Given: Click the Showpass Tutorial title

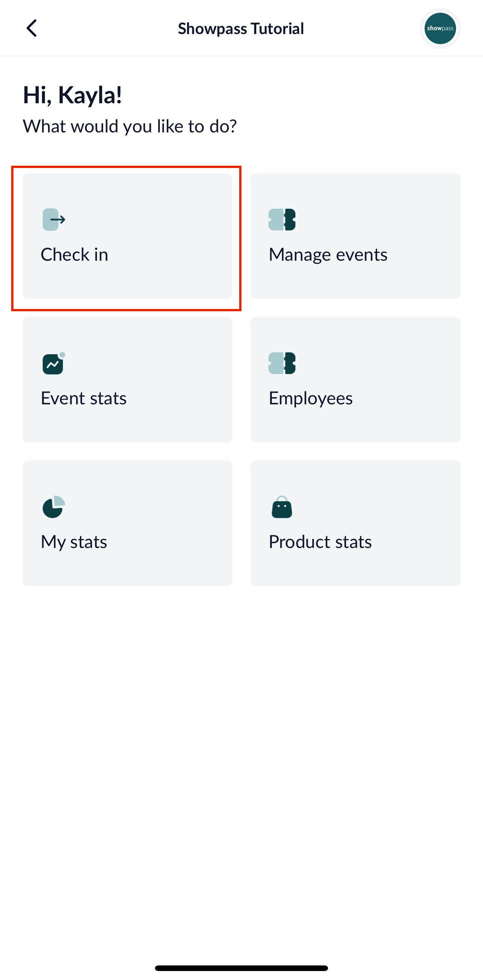Looking at the screenshot, I should (x=241, y=28).
